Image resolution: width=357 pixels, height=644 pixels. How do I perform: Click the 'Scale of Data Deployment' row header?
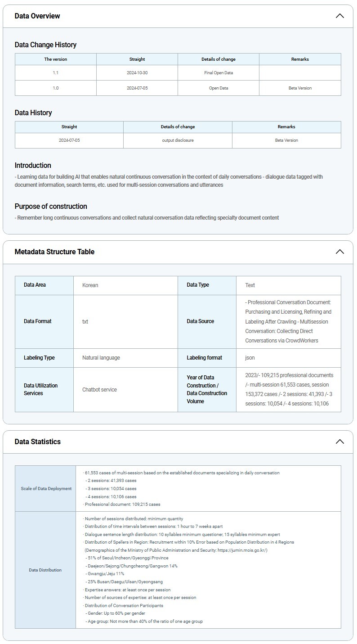(46, 489)
